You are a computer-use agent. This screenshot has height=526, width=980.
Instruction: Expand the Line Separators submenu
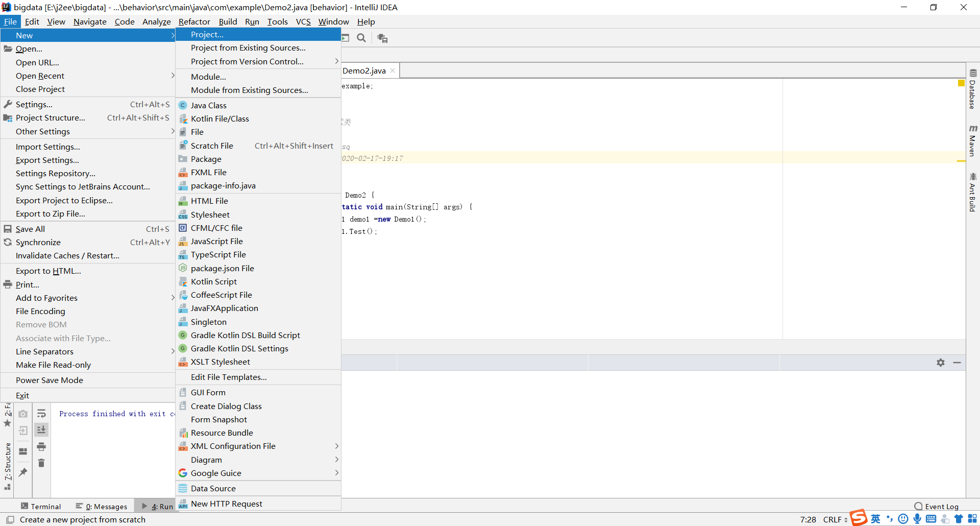[x=88, y=351]
